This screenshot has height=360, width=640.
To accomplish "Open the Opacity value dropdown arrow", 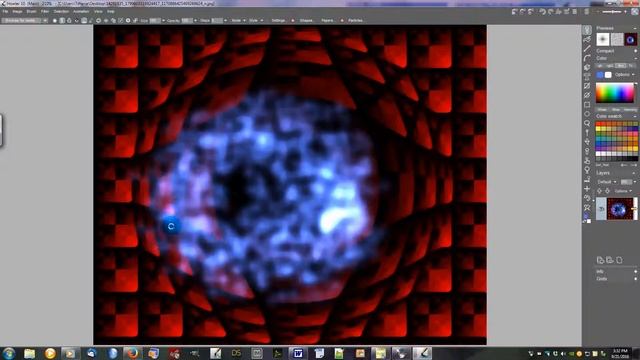I will coord(195,20).
